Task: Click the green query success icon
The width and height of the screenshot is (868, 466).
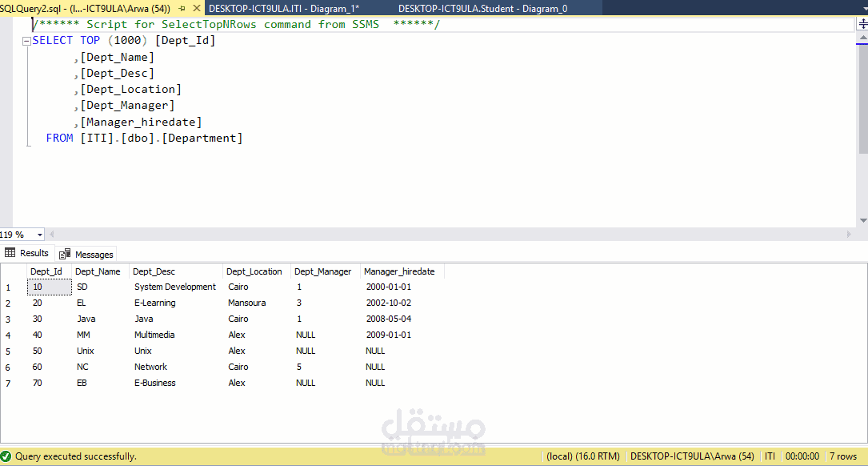Action: pyautogui.click(x=6, y=456)
